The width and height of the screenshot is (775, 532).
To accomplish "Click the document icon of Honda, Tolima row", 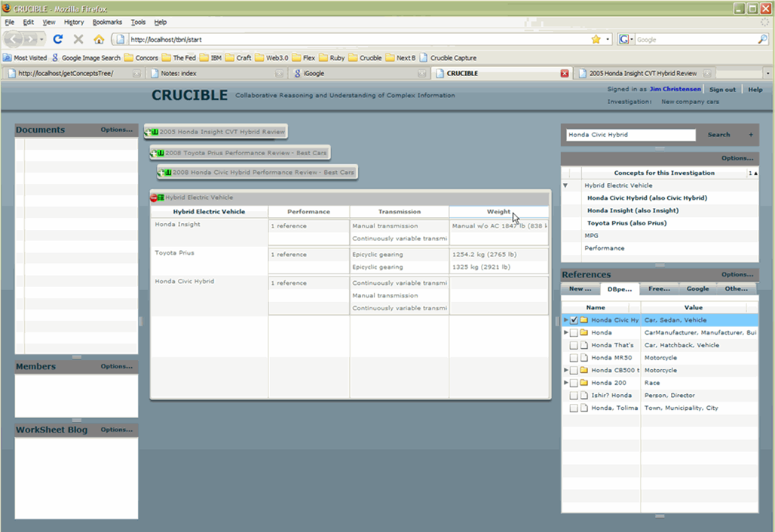I will [x=584, y=408].
